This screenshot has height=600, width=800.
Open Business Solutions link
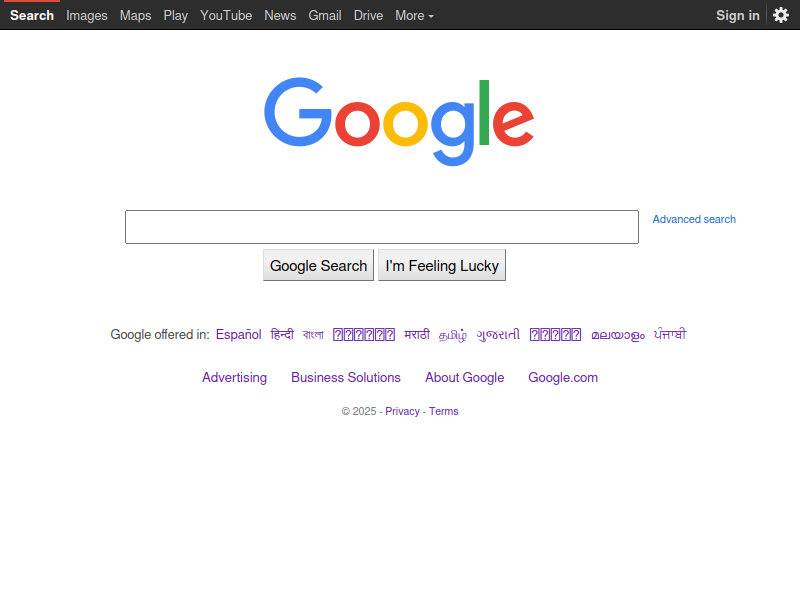tap(346, 378)
